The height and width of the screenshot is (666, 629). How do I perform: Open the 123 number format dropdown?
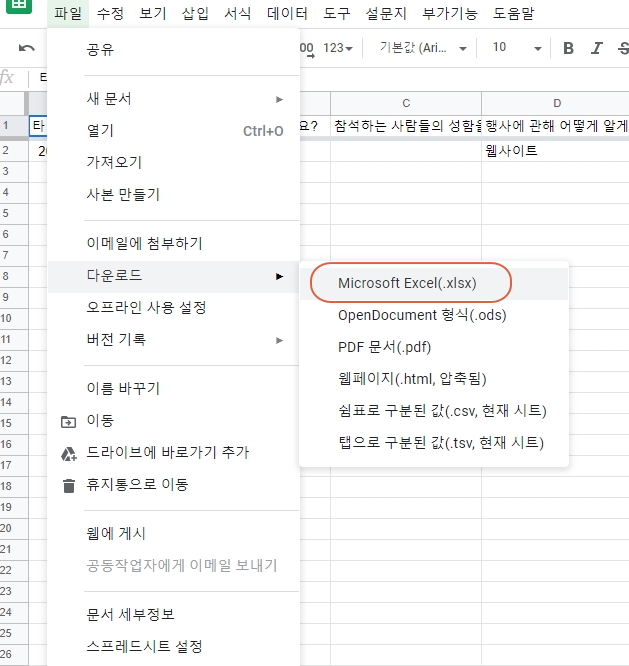[338, 48]
